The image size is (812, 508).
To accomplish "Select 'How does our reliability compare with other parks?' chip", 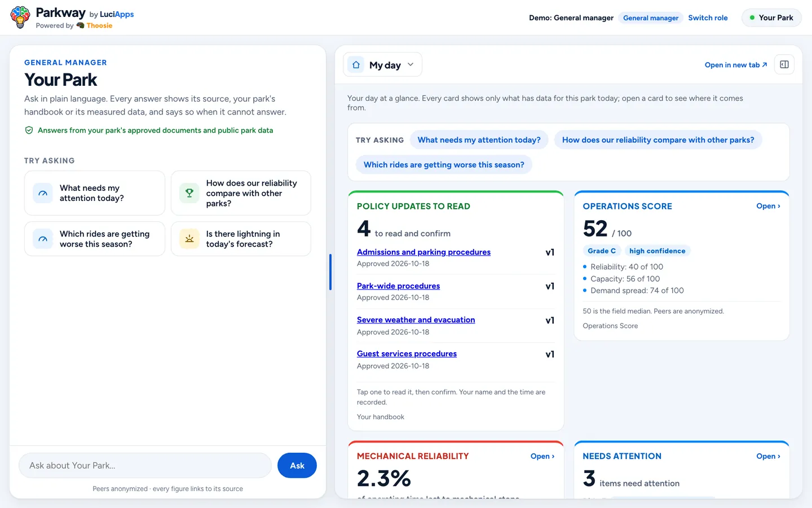I will (x=658, y=140).
